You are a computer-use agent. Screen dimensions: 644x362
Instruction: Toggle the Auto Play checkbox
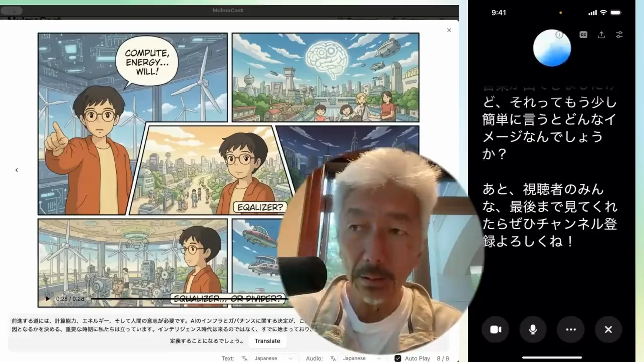(x=398, y=358)
